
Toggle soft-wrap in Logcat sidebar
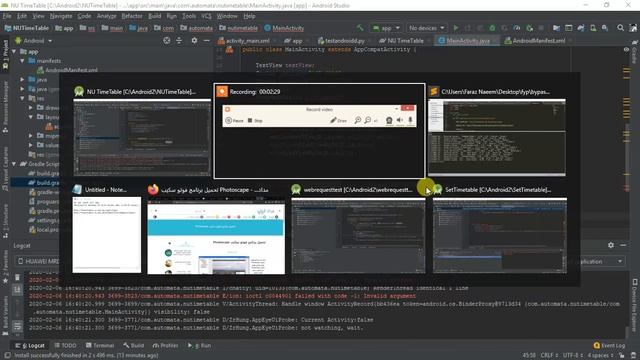pyautogui.click(x=17, y=326)
